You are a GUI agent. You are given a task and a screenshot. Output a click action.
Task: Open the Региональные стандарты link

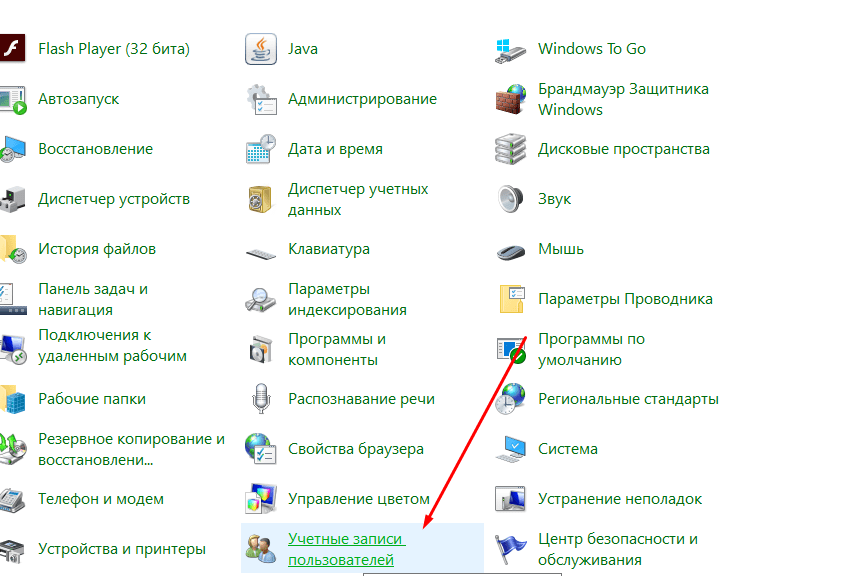point(628,399)
